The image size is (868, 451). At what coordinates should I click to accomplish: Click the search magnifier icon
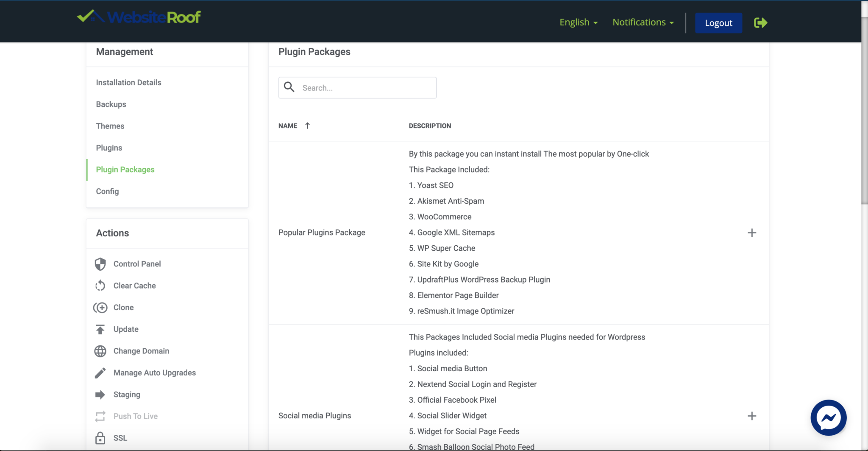pyautogui.click(x=289, y=87)
